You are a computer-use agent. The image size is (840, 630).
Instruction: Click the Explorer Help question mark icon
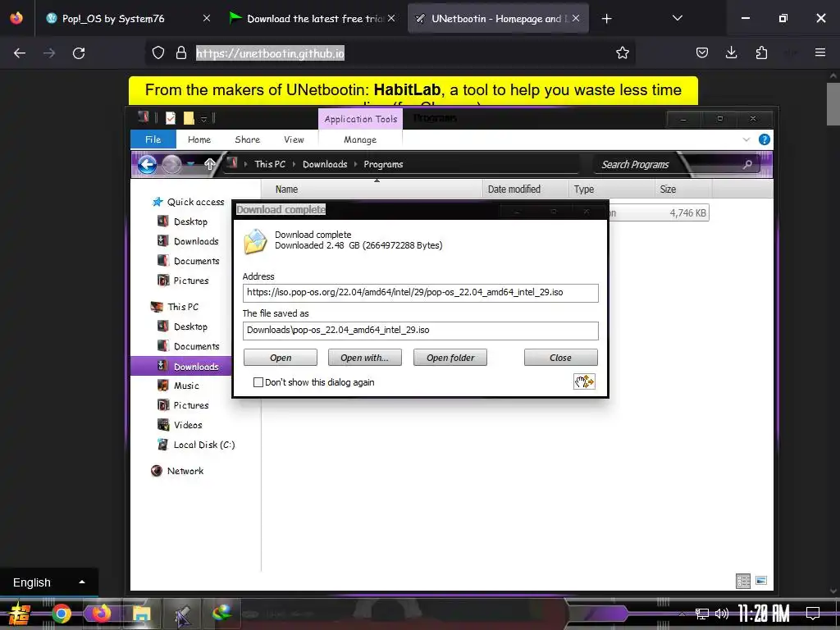click(x=765, y=139)
